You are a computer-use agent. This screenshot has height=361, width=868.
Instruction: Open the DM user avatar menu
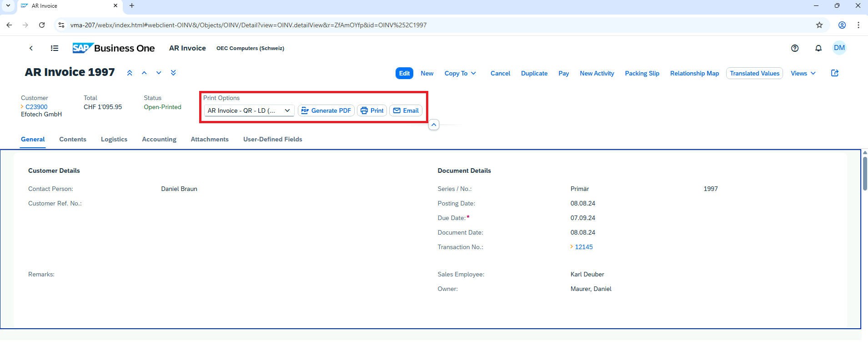tap(839, 48)
